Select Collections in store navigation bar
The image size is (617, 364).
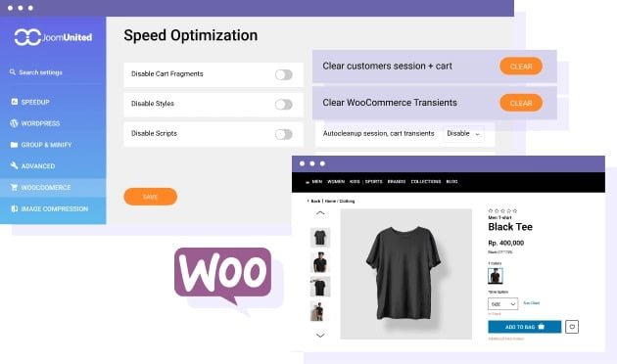click(x=426, y=182)
